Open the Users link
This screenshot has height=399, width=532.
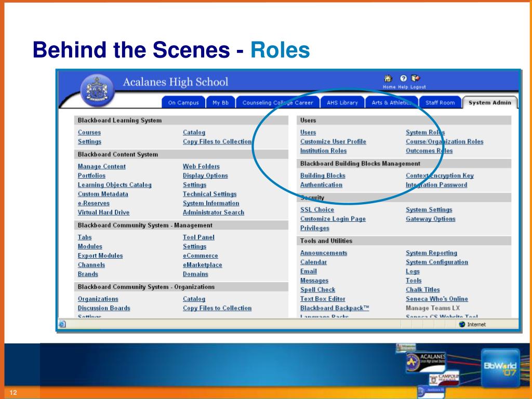click(x=308, y=132)
